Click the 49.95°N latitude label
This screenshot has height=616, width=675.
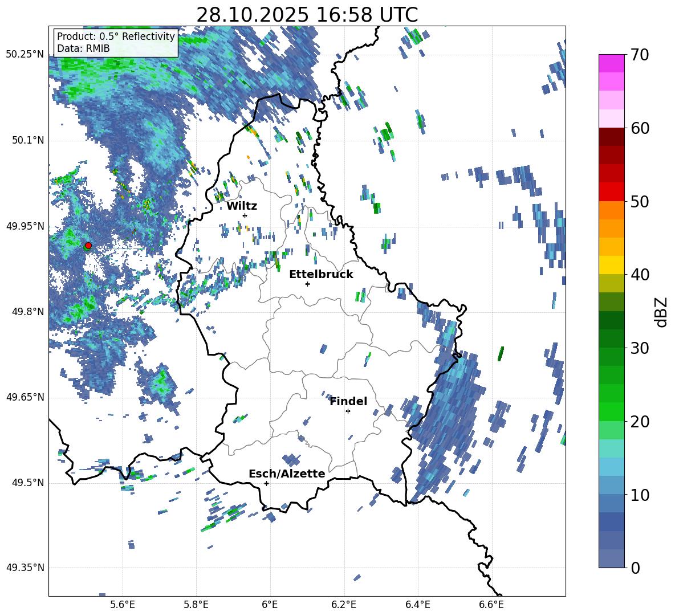[25, 226]
